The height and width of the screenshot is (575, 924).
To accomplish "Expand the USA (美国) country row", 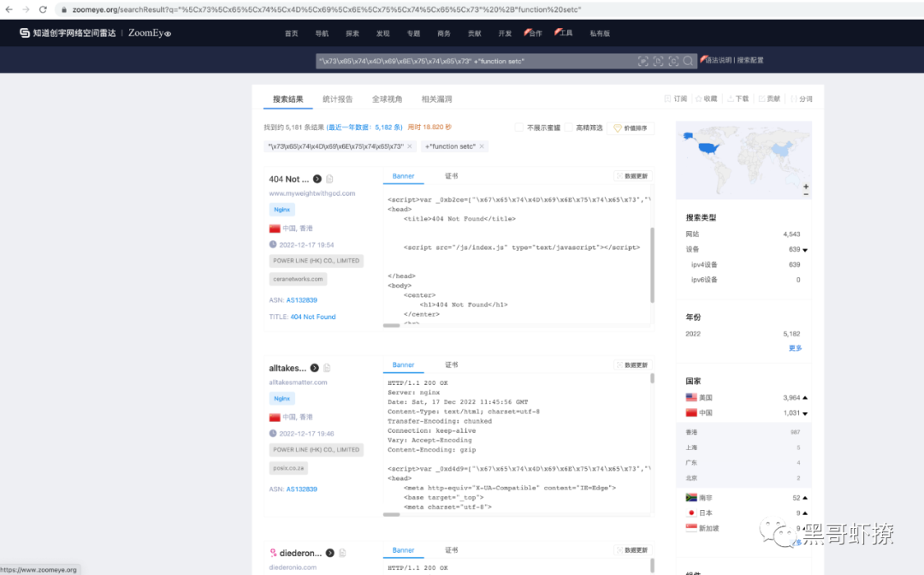I will pos(805,398).
